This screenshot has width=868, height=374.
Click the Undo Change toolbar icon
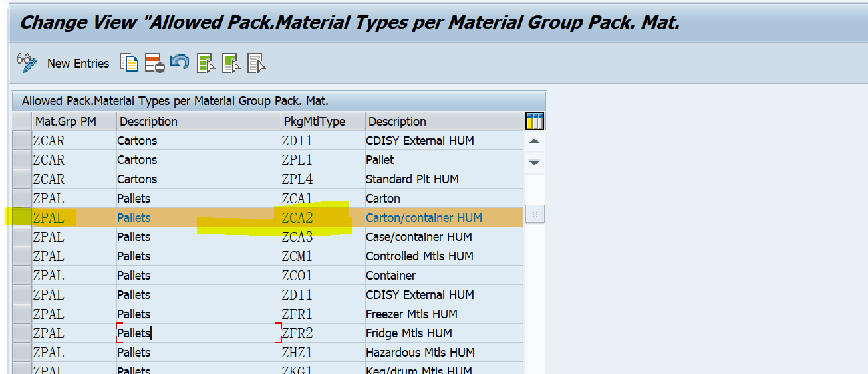(x=180, y=63)
